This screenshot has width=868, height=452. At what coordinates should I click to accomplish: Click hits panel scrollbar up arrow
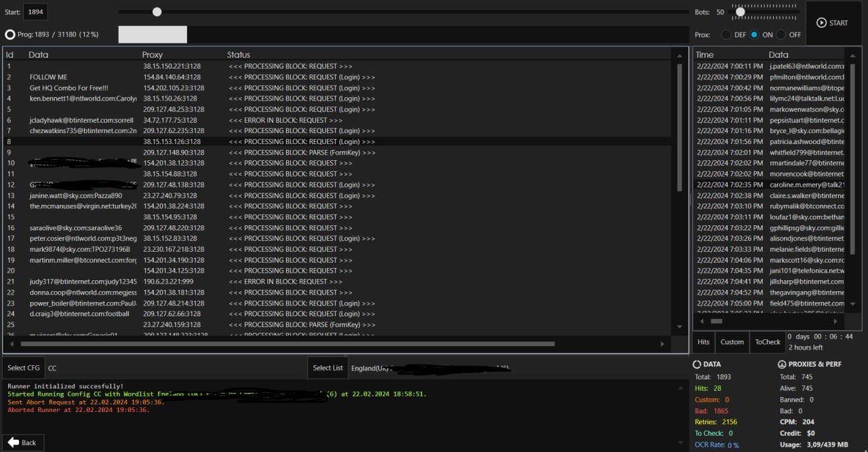tap(852, 55)
